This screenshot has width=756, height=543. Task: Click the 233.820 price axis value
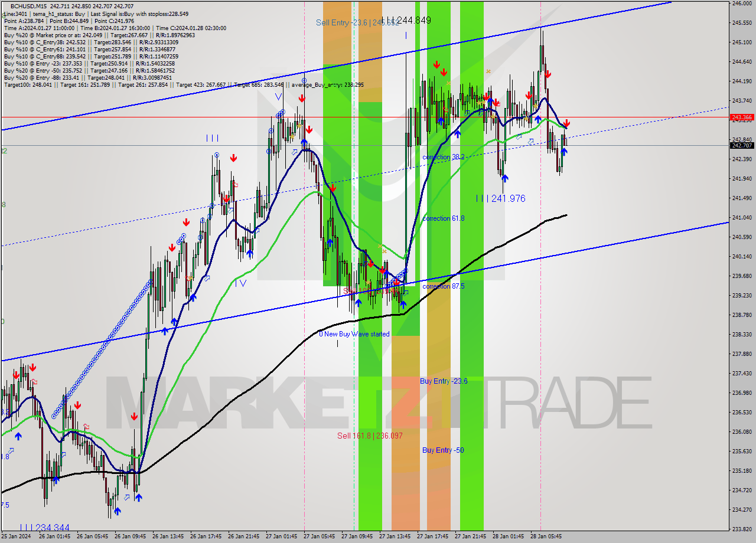click(x=741, y=529)
